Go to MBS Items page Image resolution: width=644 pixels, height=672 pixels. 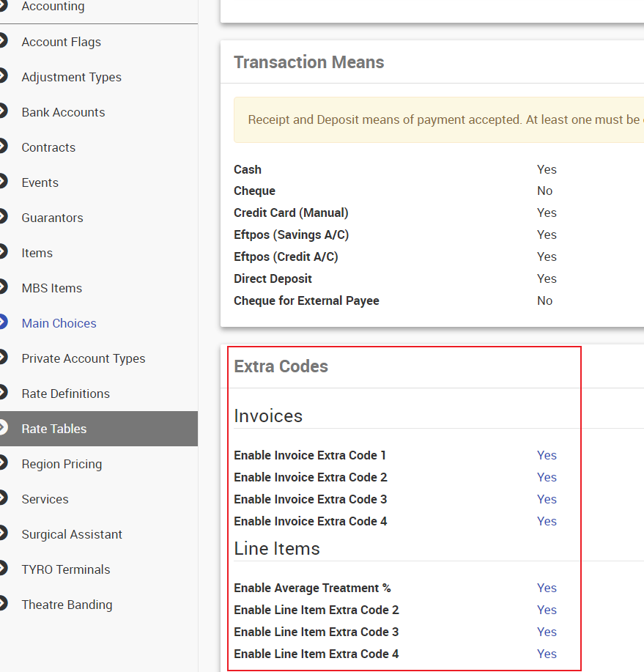click(x=51, y=288)
